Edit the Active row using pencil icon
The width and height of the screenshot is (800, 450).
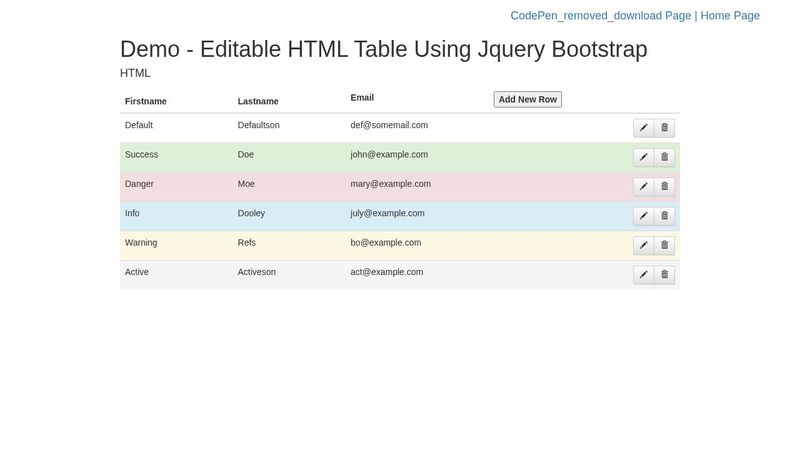643,275
